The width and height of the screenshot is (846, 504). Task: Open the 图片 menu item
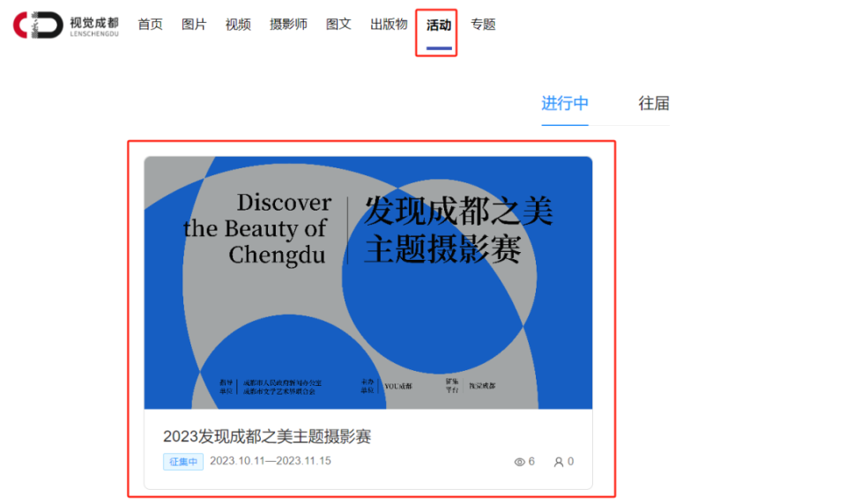pyautogui.click(x=194, y=25)
